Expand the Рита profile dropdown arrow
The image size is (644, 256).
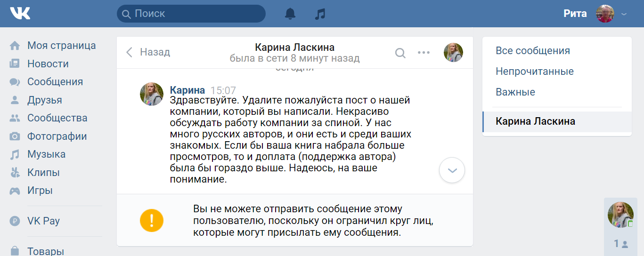(624, 14)
